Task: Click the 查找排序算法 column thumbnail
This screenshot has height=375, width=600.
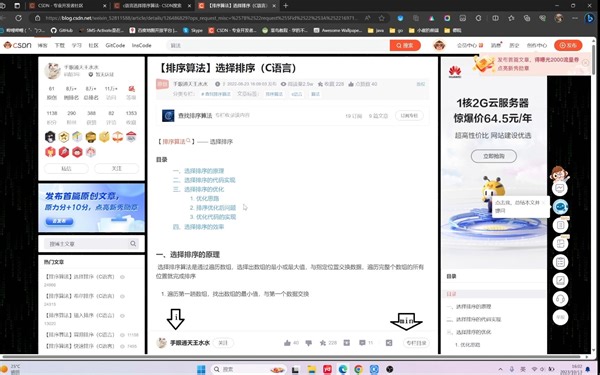Action: click(x=168, y=116)
